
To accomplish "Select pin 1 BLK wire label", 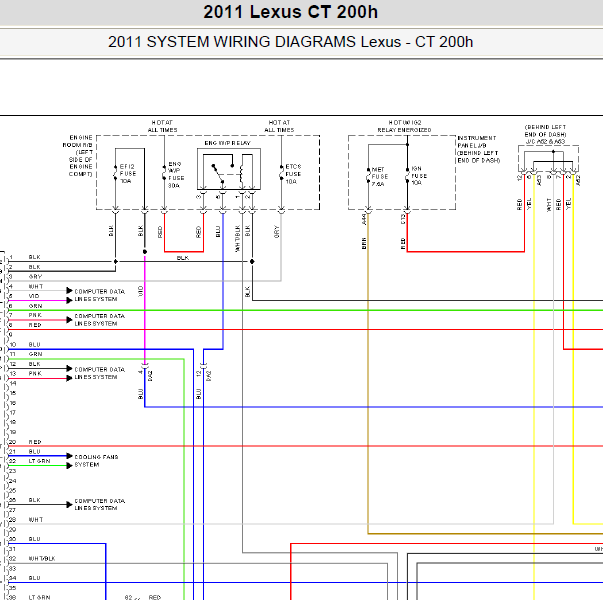I will [x=34, y=257].
